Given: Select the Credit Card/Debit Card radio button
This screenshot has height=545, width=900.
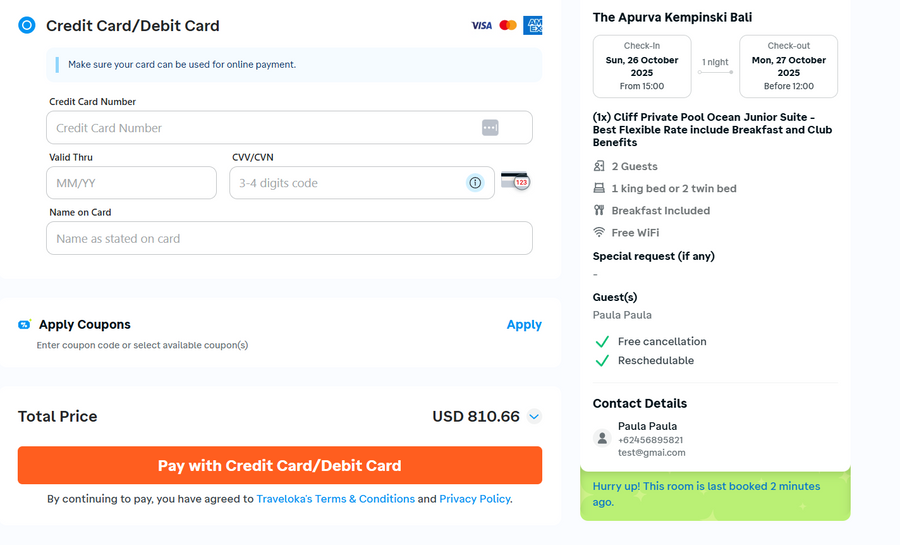Looking at the screenshot, I should pos(27,25).
